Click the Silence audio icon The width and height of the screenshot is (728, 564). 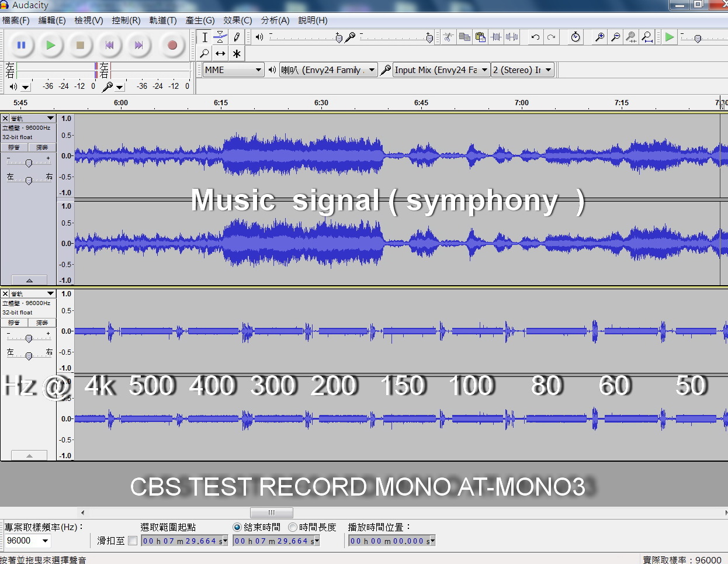coord(512,37)
